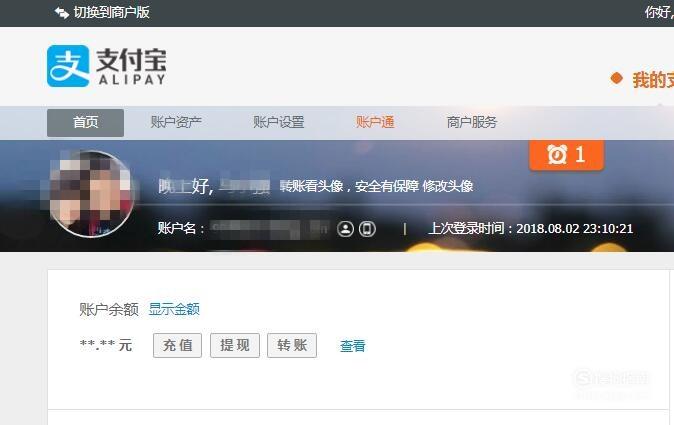Click the switch-to-merchant arrows icon

click(x=62, y=13)
